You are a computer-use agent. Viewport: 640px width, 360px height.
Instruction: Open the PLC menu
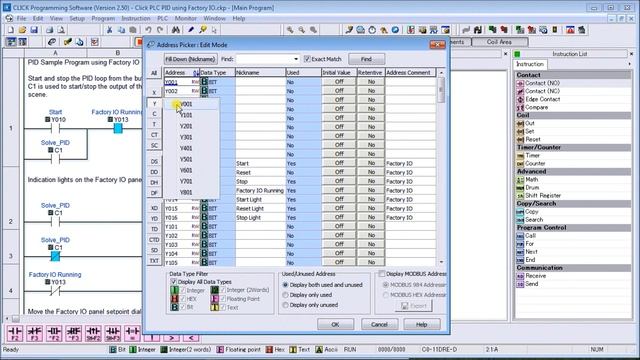click(x=162, y=18)
